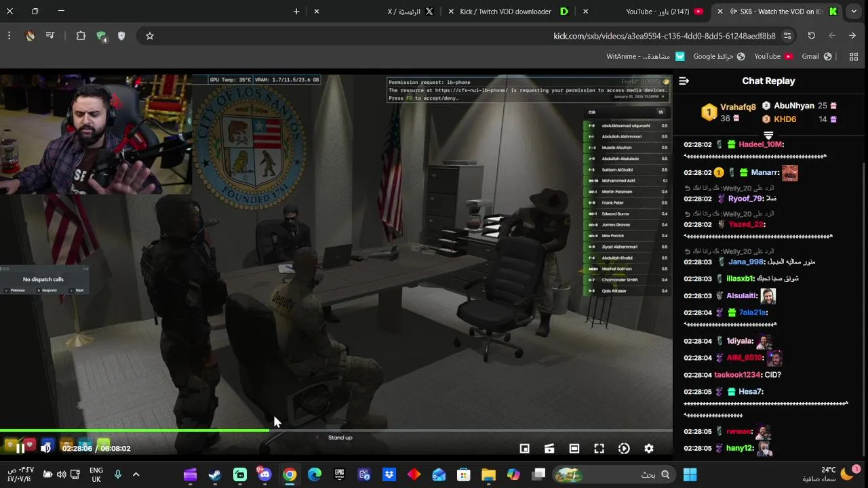Open apps grid in bookmarks bar
Viewport: 868px width, 488px height.
(854, 57)
